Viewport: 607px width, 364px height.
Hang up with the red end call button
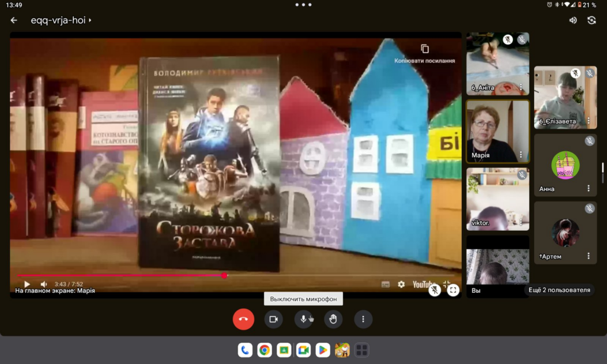(x=243, y=319)
